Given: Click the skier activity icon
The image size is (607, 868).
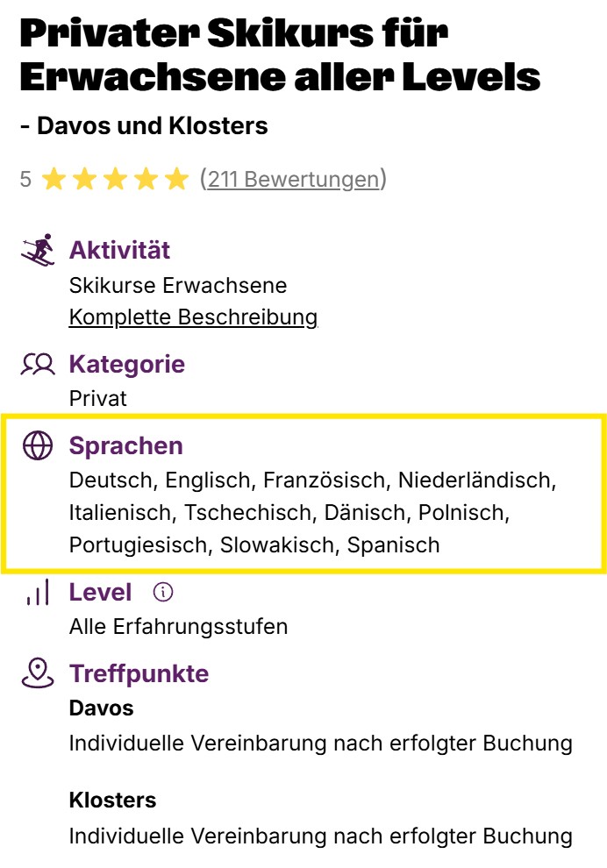Looking at the screenshot, I should [x=37, y=250].
